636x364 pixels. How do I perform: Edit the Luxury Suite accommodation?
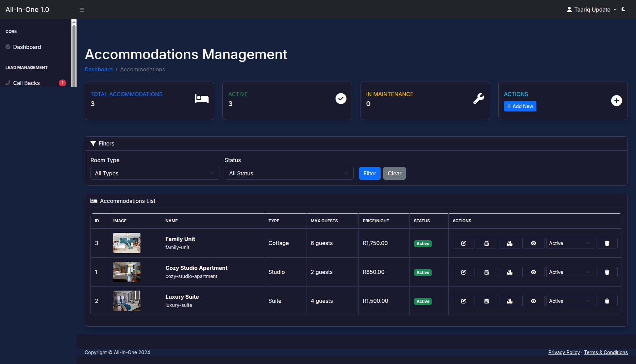coord(463,301)
